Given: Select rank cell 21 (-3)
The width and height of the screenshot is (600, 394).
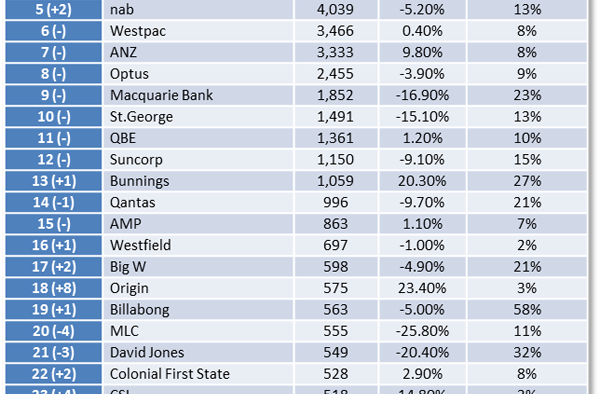Looking at the screenshot, I should [x=54, y=352].
